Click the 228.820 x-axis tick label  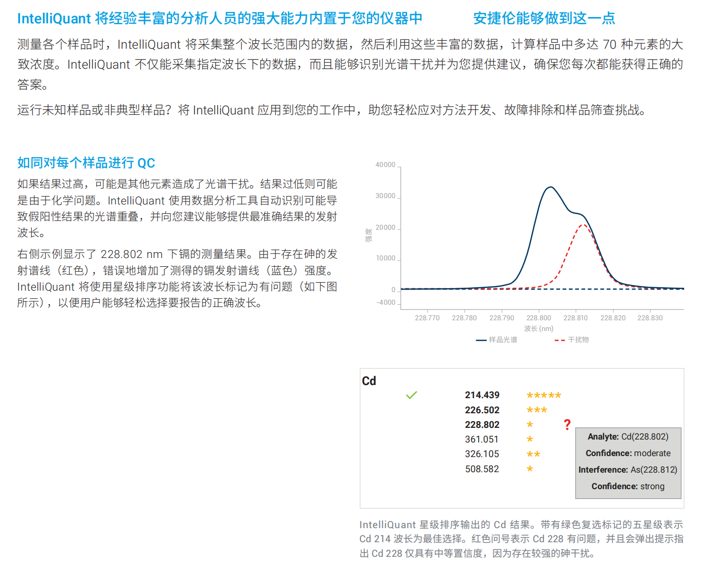click(613, 318)
